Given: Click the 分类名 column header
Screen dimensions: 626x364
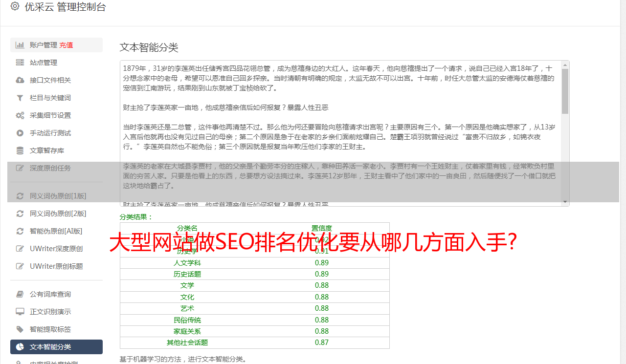Looking at the screenshot, I should [x=187, y=228].
